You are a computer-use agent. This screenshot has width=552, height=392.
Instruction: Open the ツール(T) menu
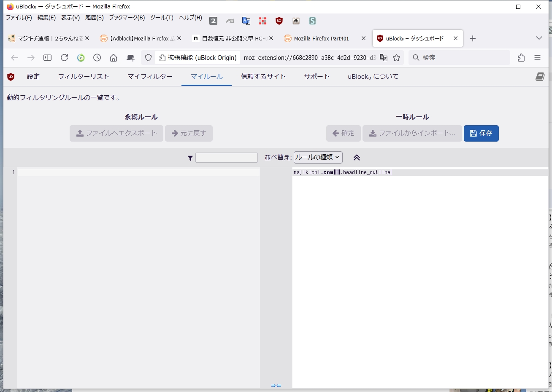coord(162,18)
